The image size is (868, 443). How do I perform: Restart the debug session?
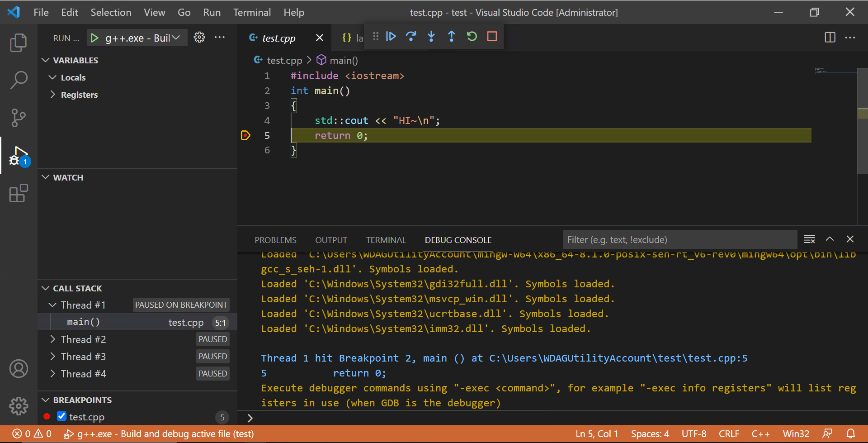(x=472, y=36)
